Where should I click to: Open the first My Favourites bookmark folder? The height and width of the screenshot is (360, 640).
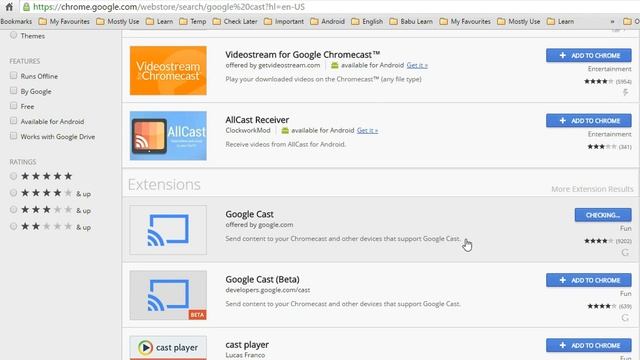pos(64,22)
